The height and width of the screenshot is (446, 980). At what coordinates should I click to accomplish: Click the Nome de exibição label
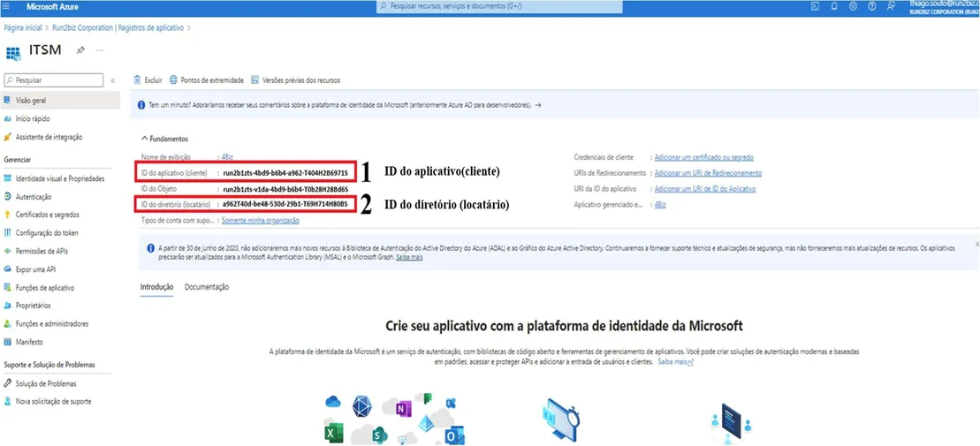click(x=165, y=157)
